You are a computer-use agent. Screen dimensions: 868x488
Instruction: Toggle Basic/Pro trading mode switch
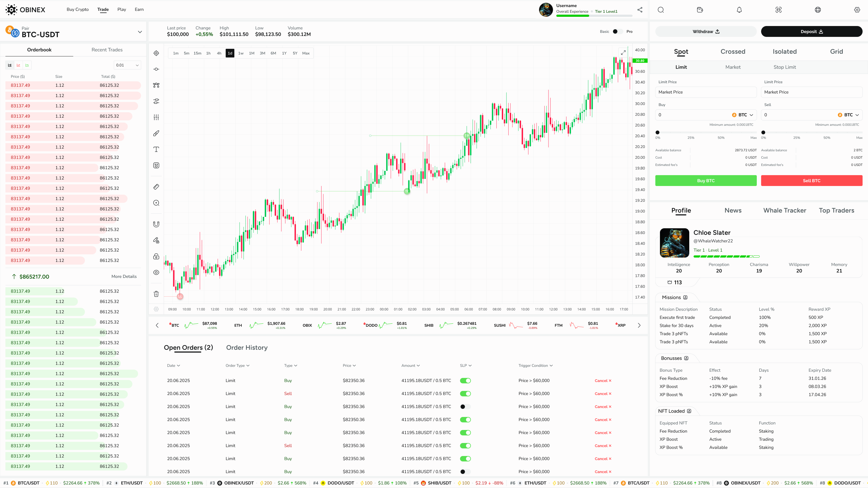617,31
